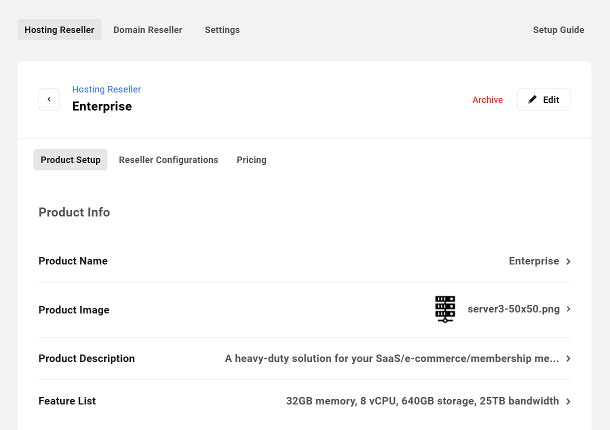The image size is (610, 430).
Task: Click the 32GB memory feature list text
Action: tap(422, 401)
